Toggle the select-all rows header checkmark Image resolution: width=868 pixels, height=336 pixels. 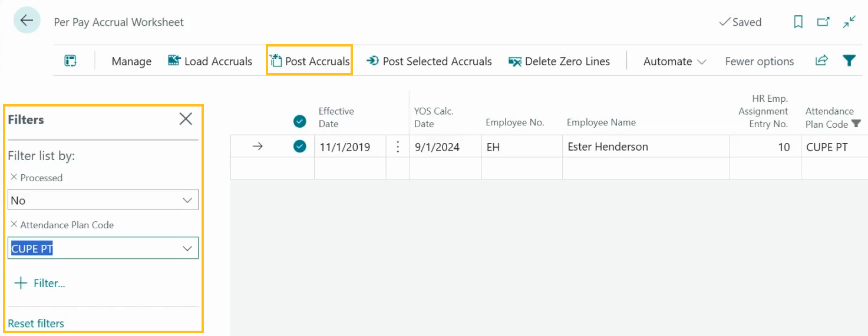pos(300,122)
